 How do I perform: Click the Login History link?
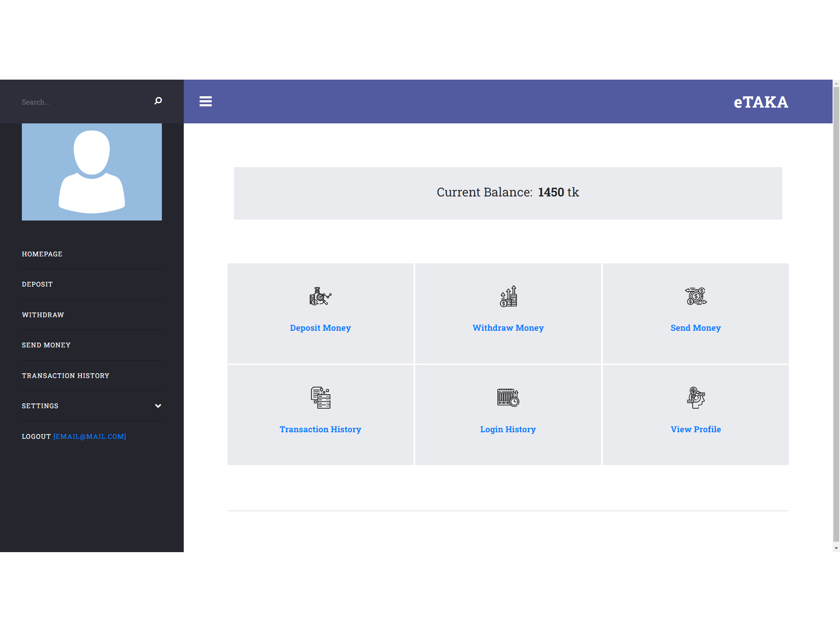point(507,429)
